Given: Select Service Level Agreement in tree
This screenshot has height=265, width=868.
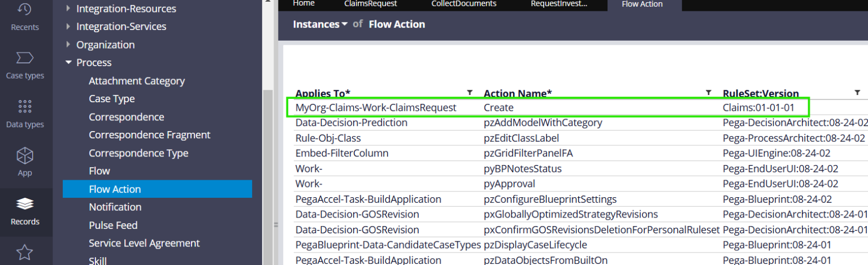Looking at the screenshot, I should [x=144, y=243].
